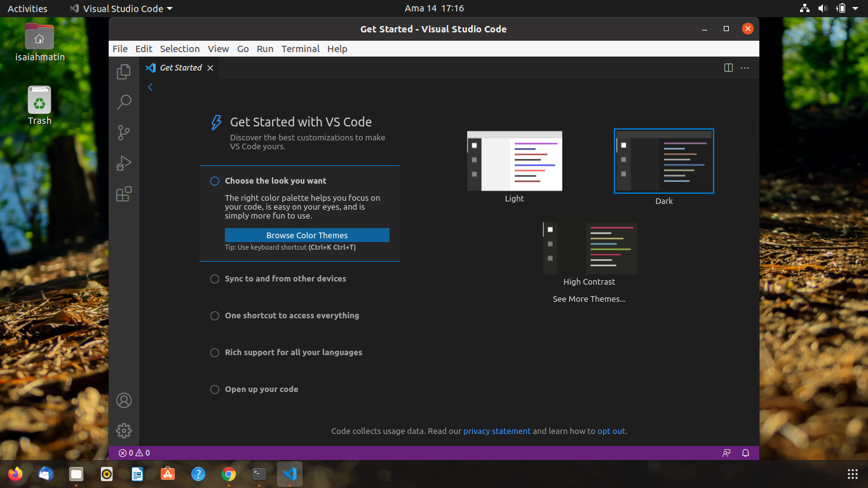Open Files manager from the dock
868x488 pixels.
click(x=76, y=474)
